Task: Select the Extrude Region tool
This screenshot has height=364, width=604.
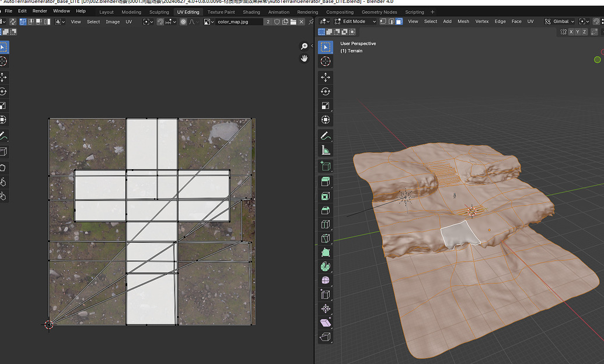Action: [x=326, y=182]
